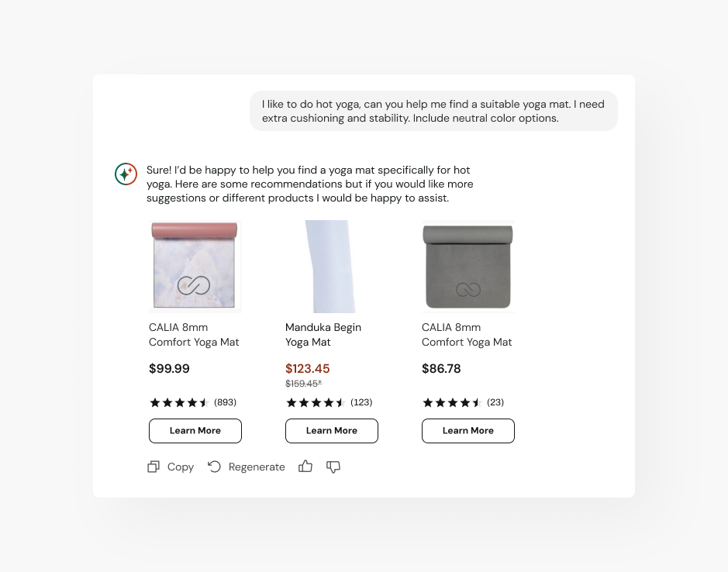Click the CALIA title above the $86.78 price
This screenshot has width=728, height=572.
click(467, 335)
